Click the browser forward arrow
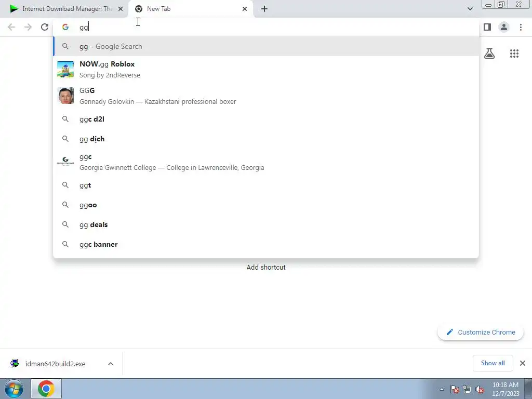This screenshot has height=399, width=532. point(28,27)
